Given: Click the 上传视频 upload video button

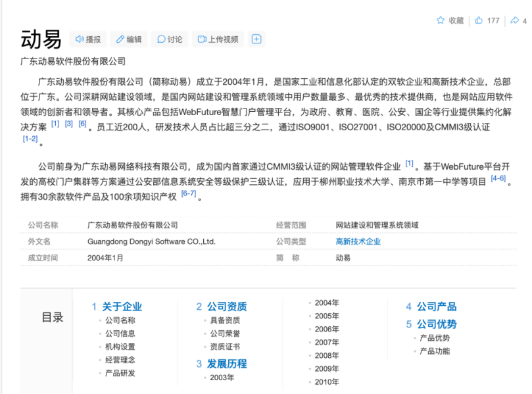Looking at the screenshot, I should (218, 39).
